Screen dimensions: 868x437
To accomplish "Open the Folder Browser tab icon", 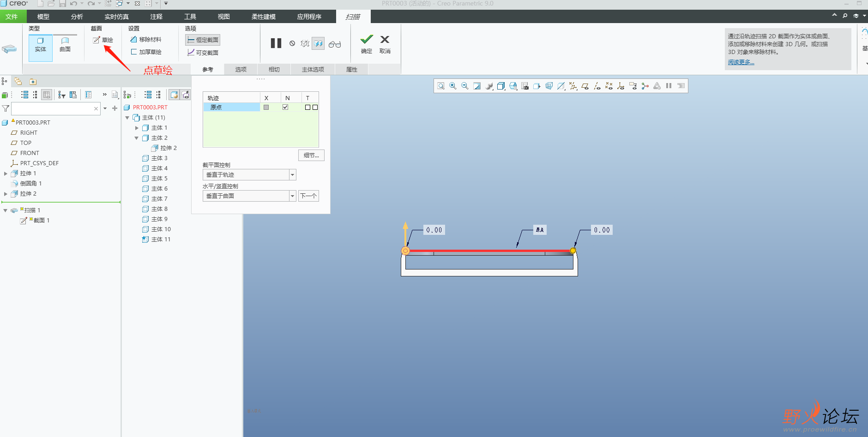I will [18, 81].
